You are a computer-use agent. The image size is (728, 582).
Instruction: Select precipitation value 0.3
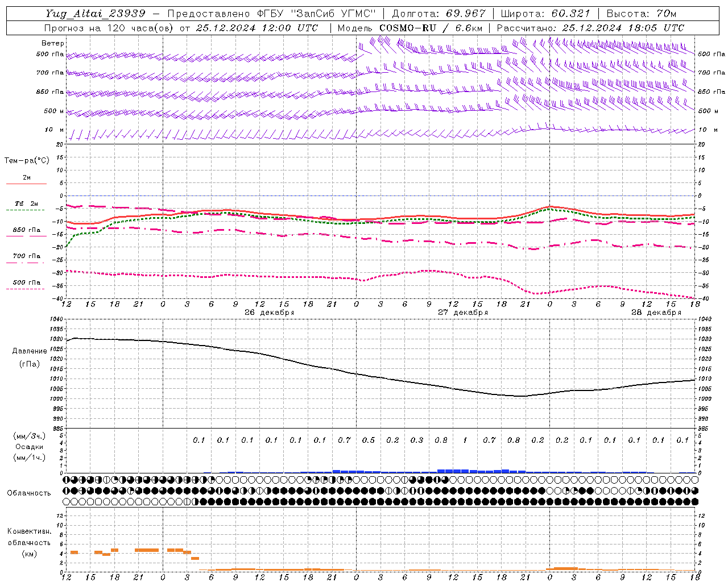(417, 440)
